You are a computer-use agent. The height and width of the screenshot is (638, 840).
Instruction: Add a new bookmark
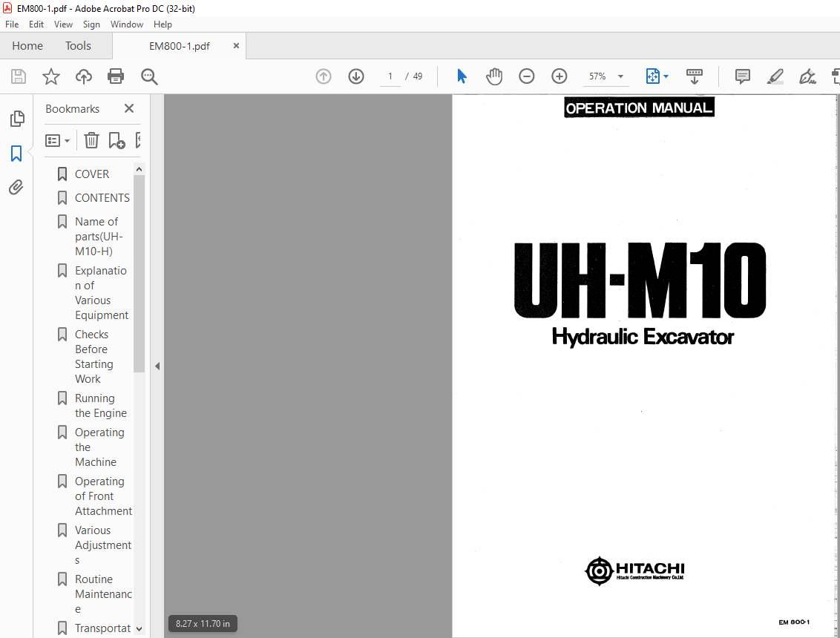[117, 140]
